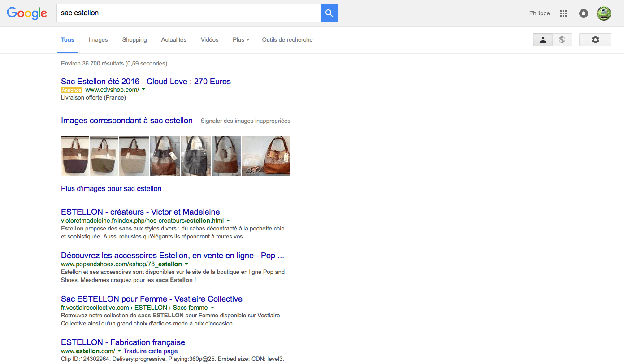Open the settings gear menu

coord(595,39)
